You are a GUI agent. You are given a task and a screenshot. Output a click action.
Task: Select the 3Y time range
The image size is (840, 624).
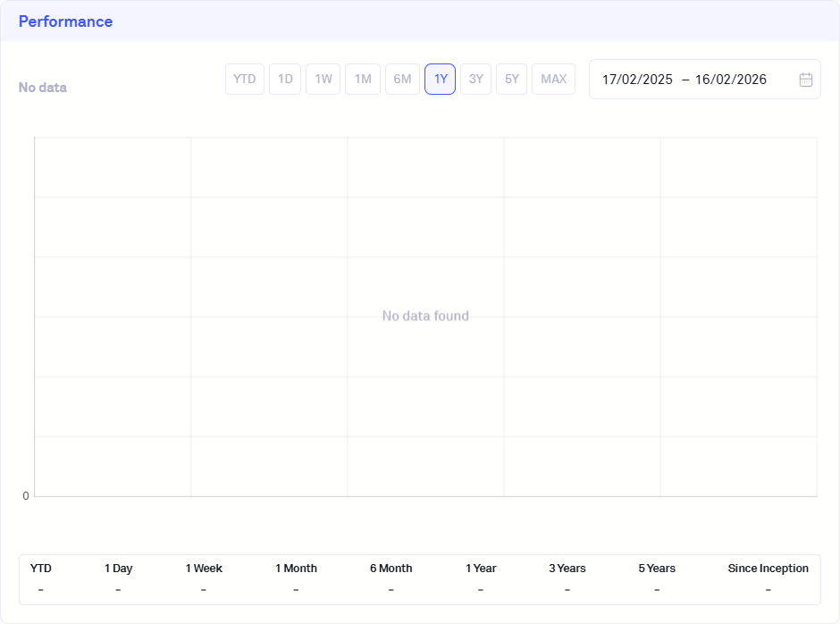point(476,79)
